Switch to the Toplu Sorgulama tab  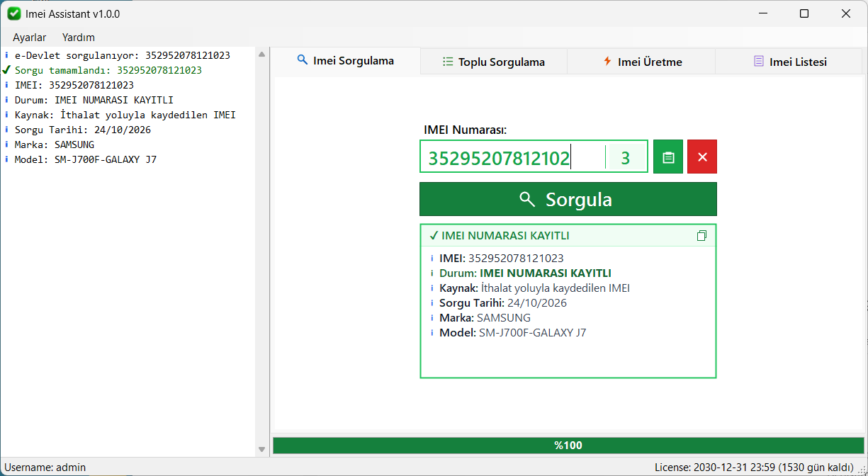[494, 62]
